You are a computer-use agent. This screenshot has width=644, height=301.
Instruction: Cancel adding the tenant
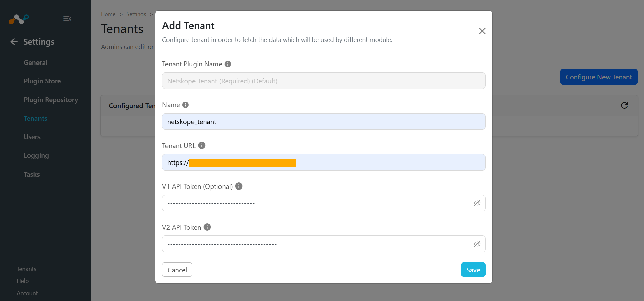[x=177, y=270]
